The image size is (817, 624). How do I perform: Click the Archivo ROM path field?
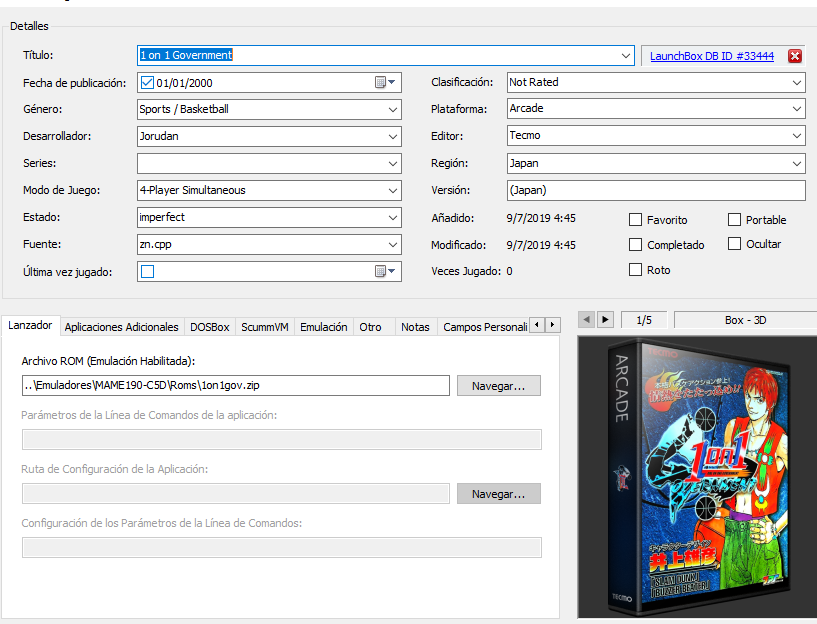coord(236,385)
